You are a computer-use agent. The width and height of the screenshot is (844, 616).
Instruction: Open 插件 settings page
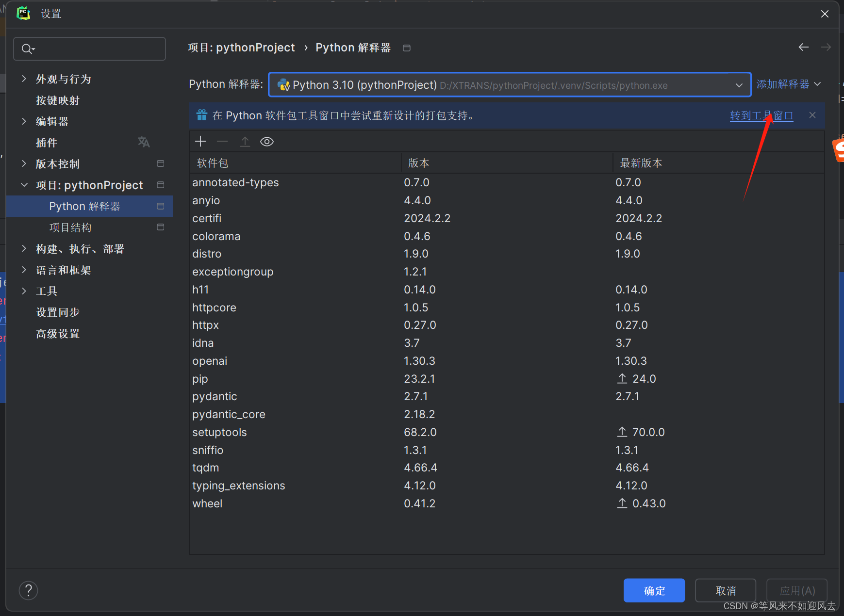[x=47, y=143]
